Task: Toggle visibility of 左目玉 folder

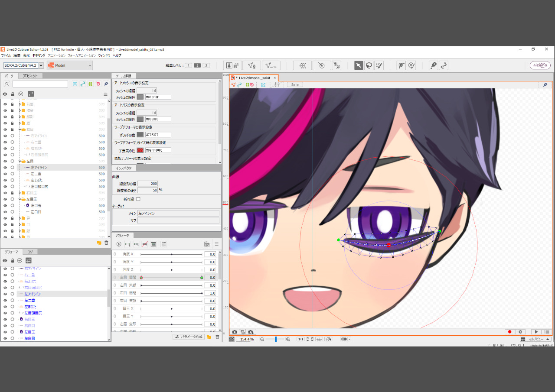Action: (5, 199)
